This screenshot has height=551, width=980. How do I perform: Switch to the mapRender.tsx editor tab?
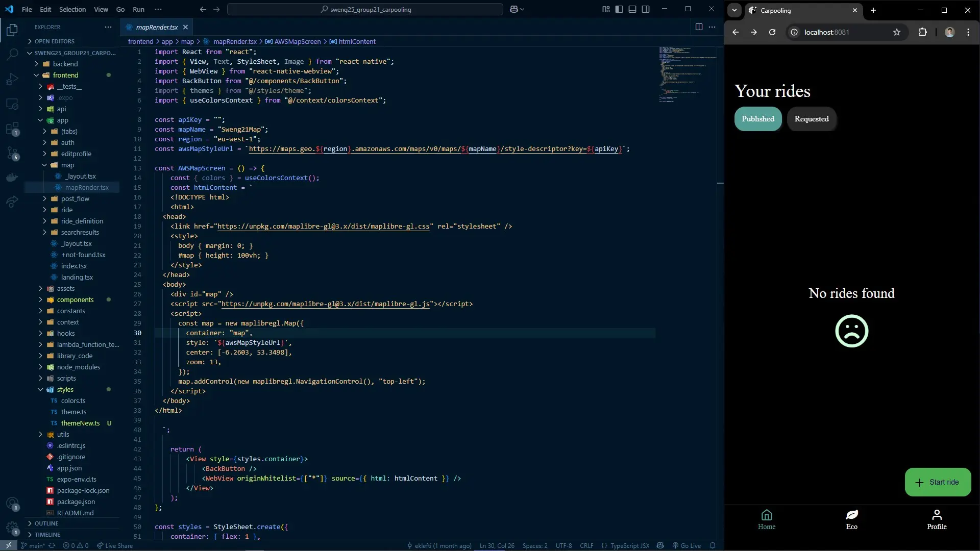pos(156,27)
